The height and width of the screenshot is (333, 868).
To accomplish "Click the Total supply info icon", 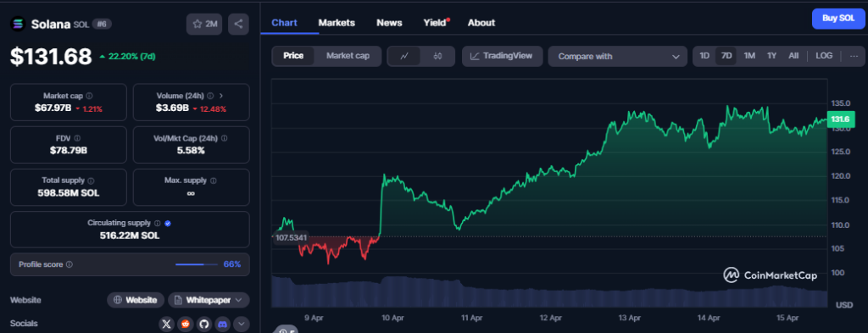I will 91,180.
